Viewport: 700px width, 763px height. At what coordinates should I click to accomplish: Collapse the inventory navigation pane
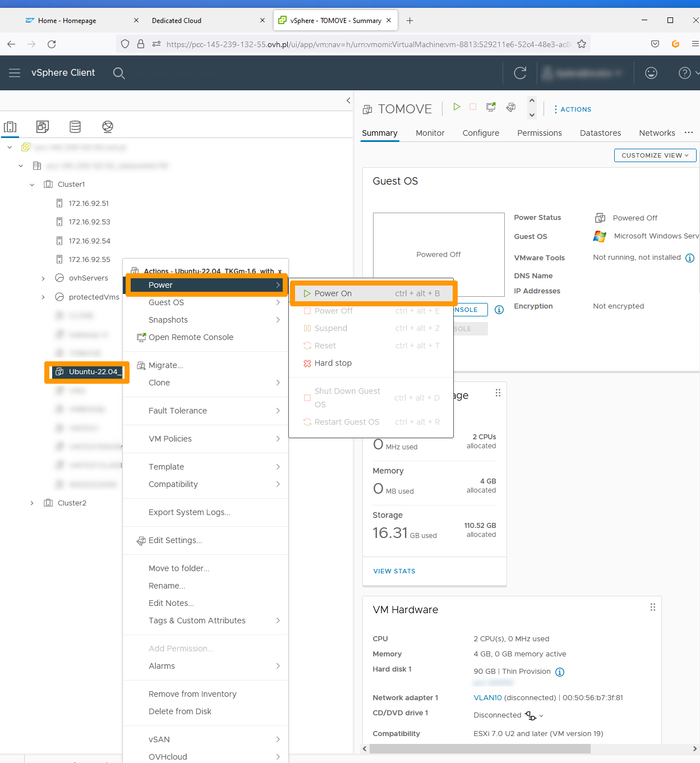[348, 100]
